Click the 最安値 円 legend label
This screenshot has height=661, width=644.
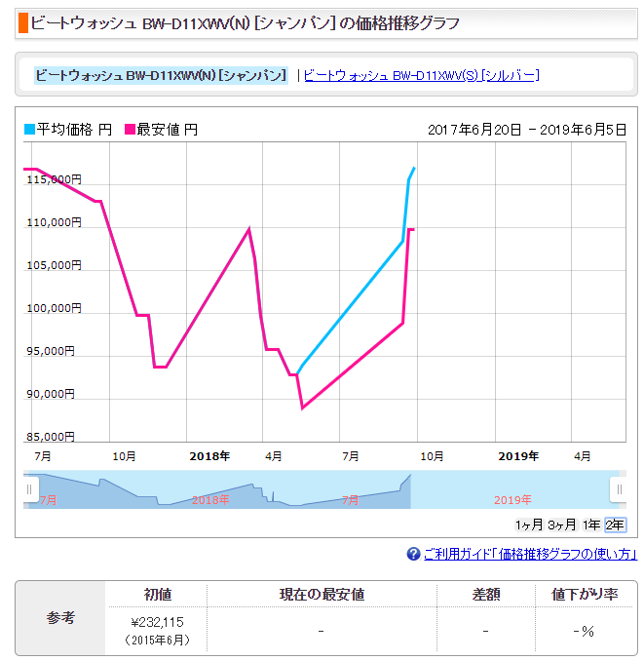tap(167, 129)
